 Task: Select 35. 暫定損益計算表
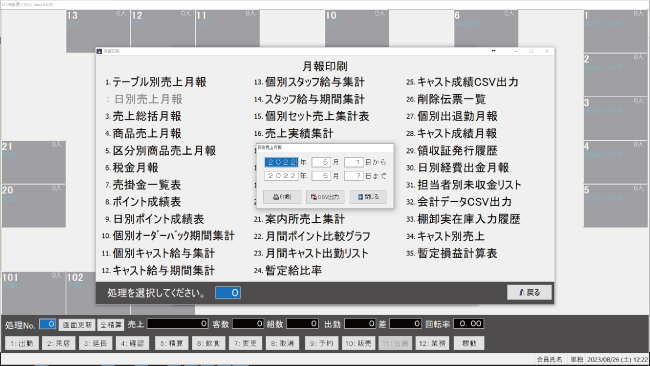(452, 253)
